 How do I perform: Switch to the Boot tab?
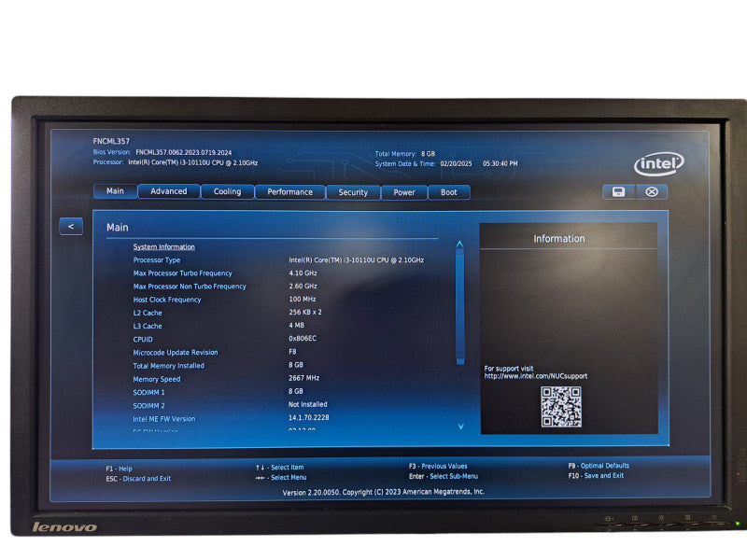click(449, 192)
